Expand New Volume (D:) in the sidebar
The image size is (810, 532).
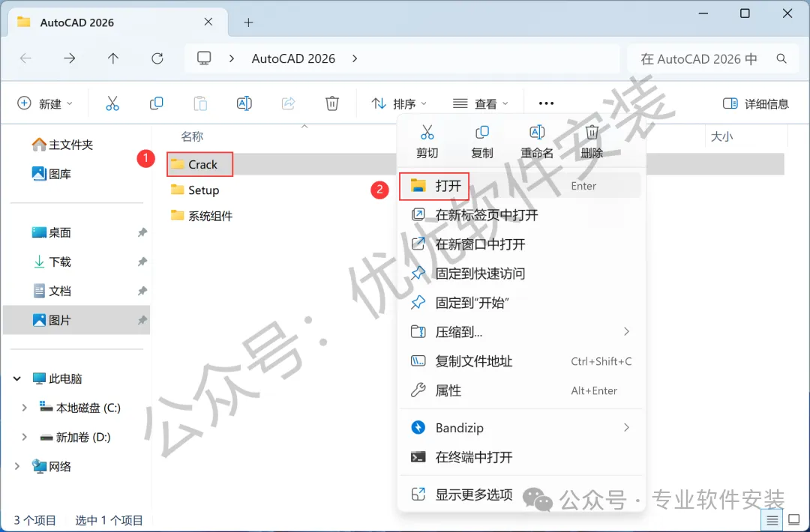coord(24,438)
